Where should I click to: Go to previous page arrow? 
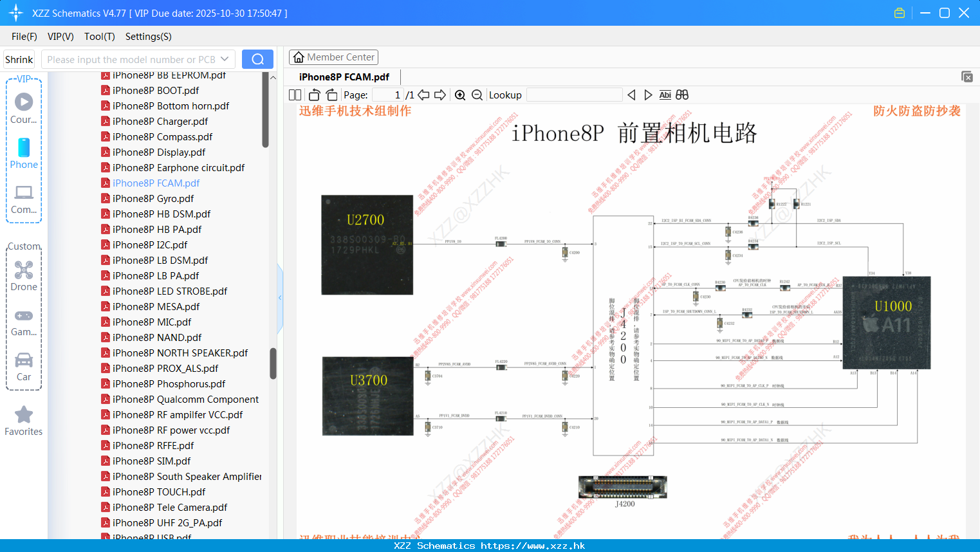[x=423, y=95]
